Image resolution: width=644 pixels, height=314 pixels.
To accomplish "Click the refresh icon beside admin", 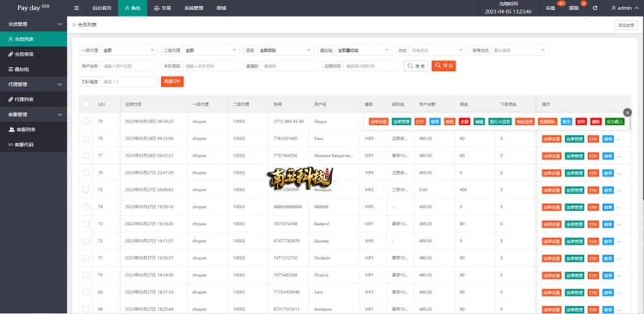I will click(x=595, y=8).
